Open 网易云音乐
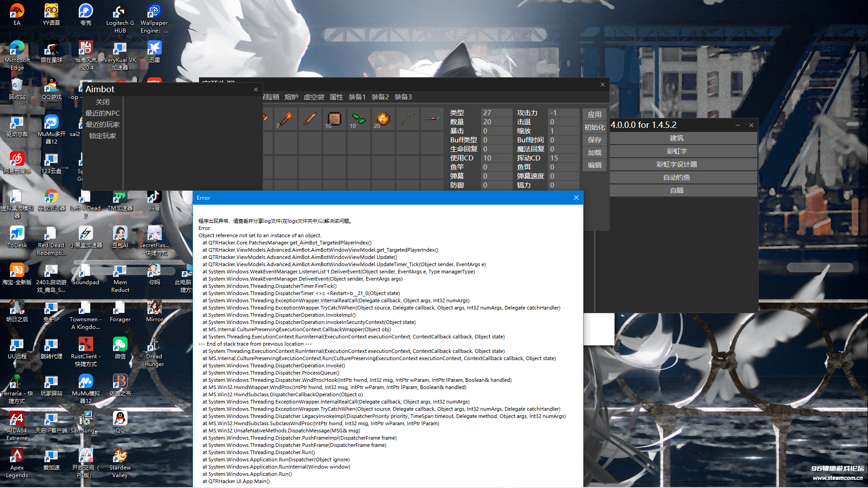Screen dimensions: 868x488 [x=17, y=159]
